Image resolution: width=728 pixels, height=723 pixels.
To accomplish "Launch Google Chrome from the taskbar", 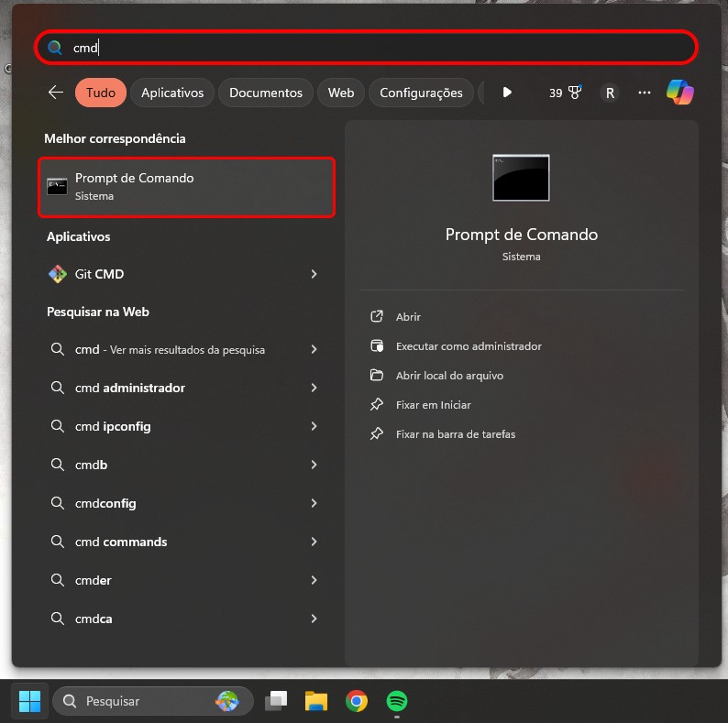I will pos(357,701).
